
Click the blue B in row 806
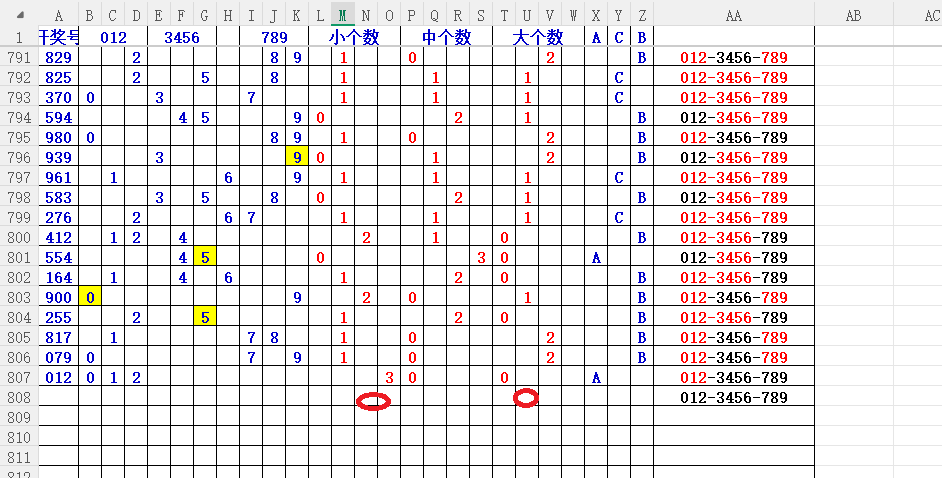642,358
